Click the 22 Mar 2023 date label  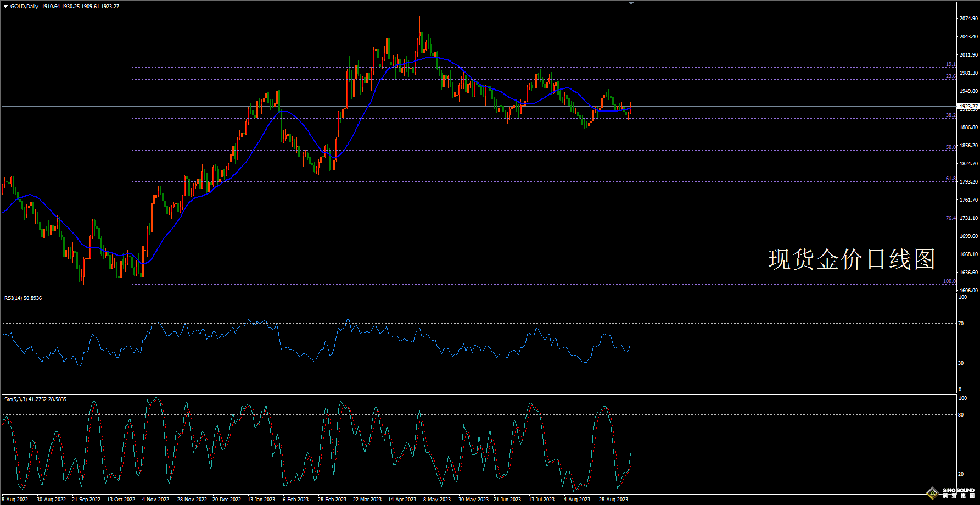click(x=367, y=500)
